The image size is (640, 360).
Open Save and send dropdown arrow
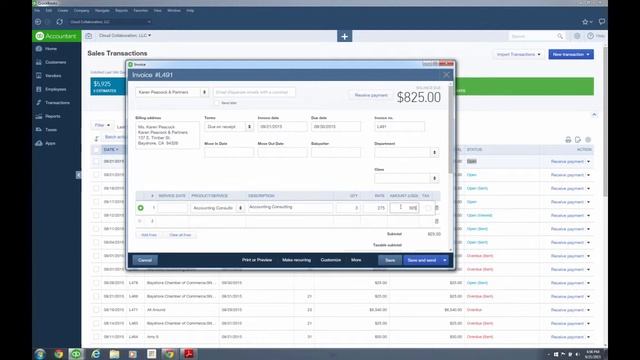pos(445,260)
